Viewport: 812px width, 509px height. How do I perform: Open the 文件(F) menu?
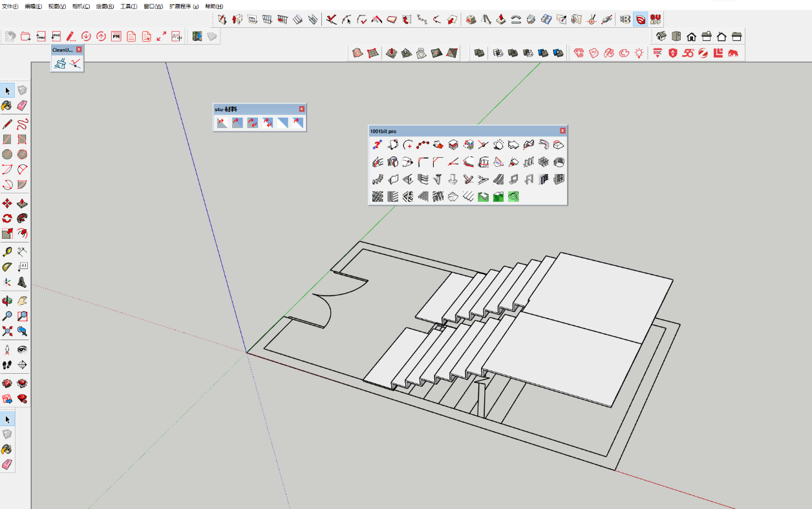click(x=10, y=6)
